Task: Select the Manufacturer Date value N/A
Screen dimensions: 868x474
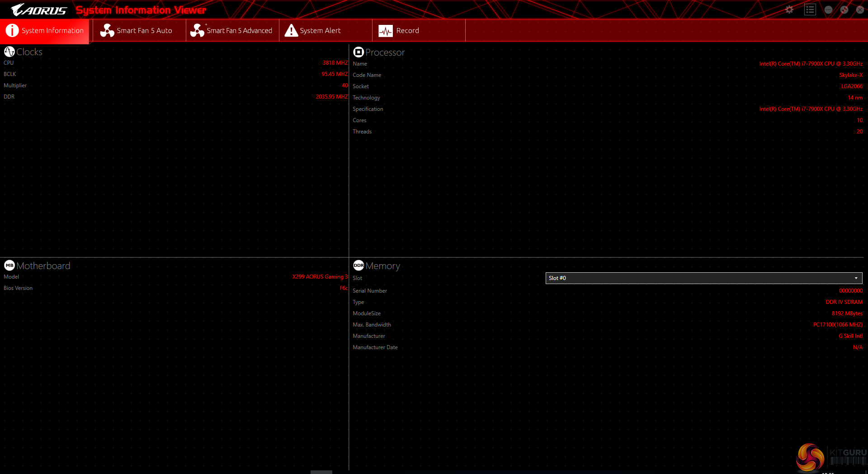Action: coord(858,347)
